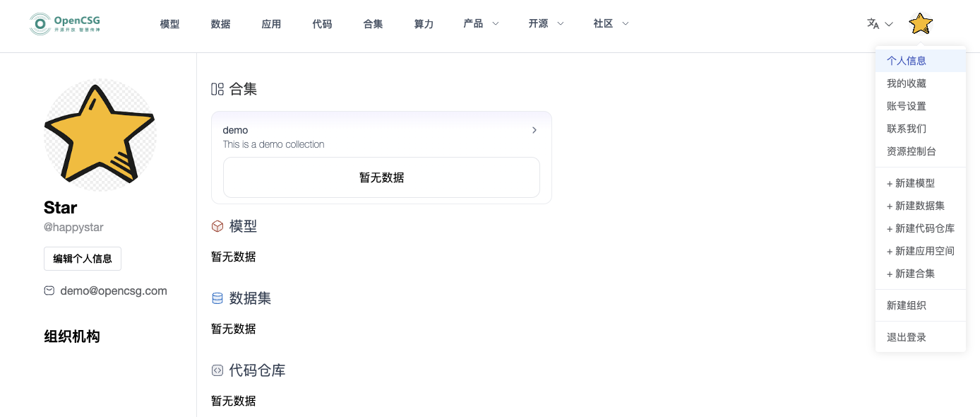Click the 代码仓库 code icon
The width and height of the screenshot is (980, 417).
click(217, 370)
